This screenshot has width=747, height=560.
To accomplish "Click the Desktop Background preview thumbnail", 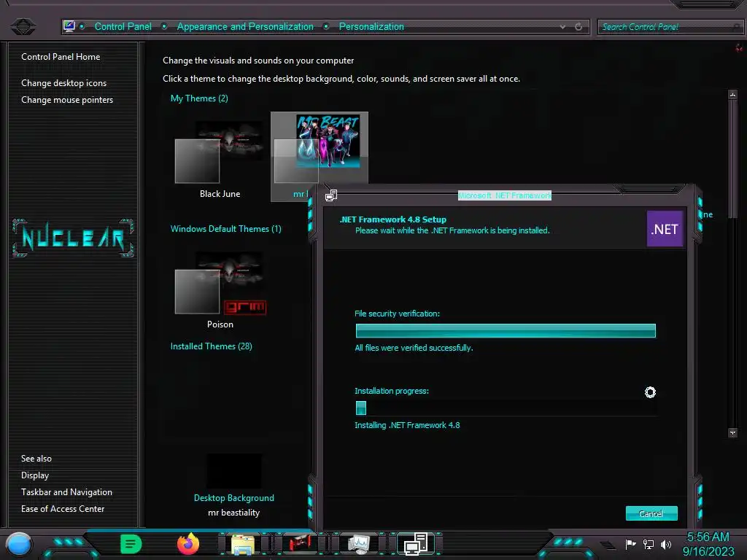I will [234, 472].
